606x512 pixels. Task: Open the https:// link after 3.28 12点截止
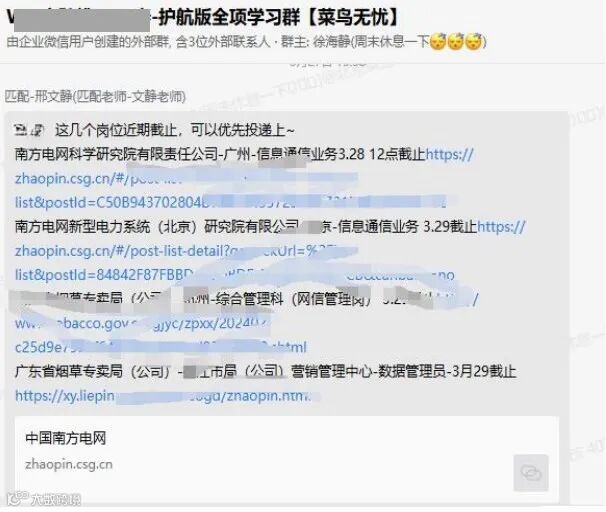click(x=449, y=154)
